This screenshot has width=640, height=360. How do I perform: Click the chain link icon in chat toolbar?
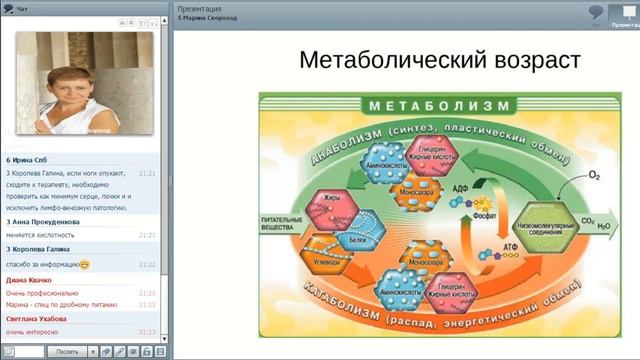pos(120,351)
